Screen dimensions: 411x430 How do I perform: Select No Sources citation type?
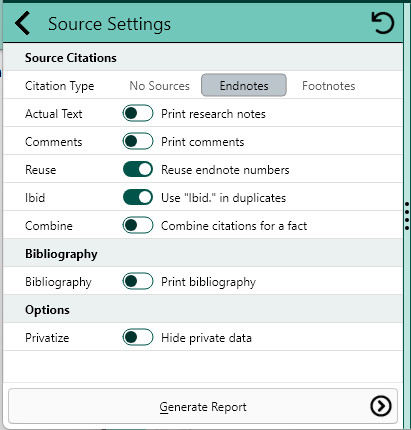[159, 86]
